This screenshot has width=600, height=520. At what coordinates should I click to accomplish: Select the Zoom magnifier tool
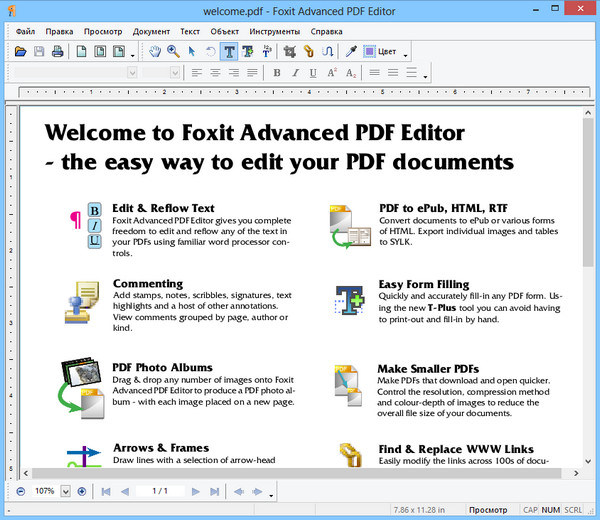(x=173, y=51)
